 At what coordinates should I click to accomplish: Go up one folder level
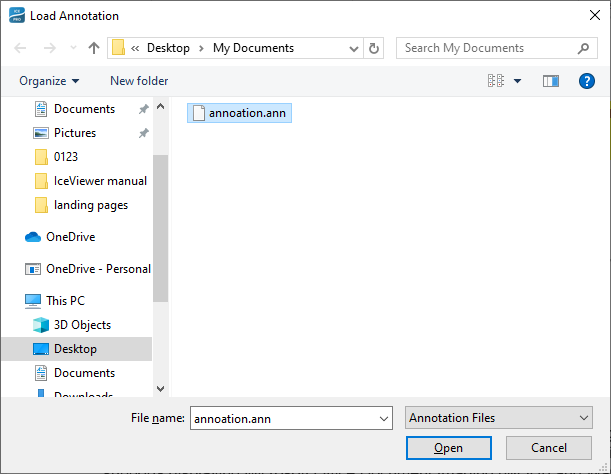94,48
